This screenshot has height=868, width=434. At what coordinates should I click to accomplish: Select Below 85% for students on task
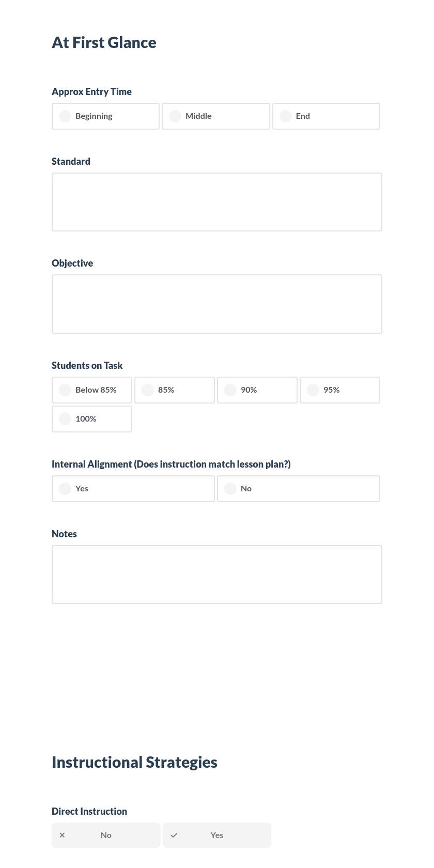(91, 390)
